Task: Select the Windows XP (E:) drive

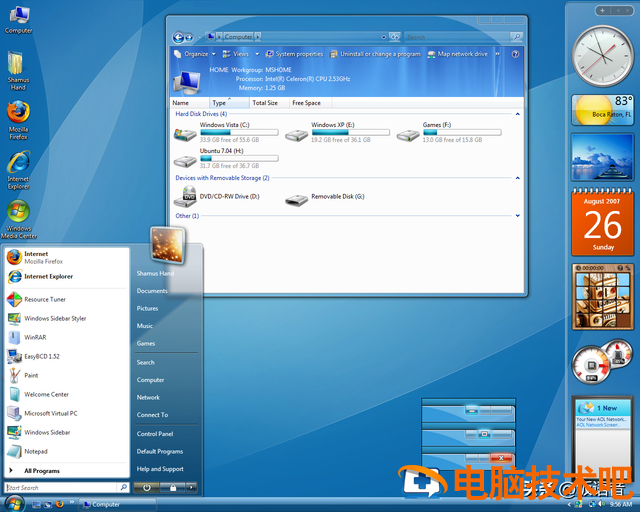Action: [x=338, y=132]
